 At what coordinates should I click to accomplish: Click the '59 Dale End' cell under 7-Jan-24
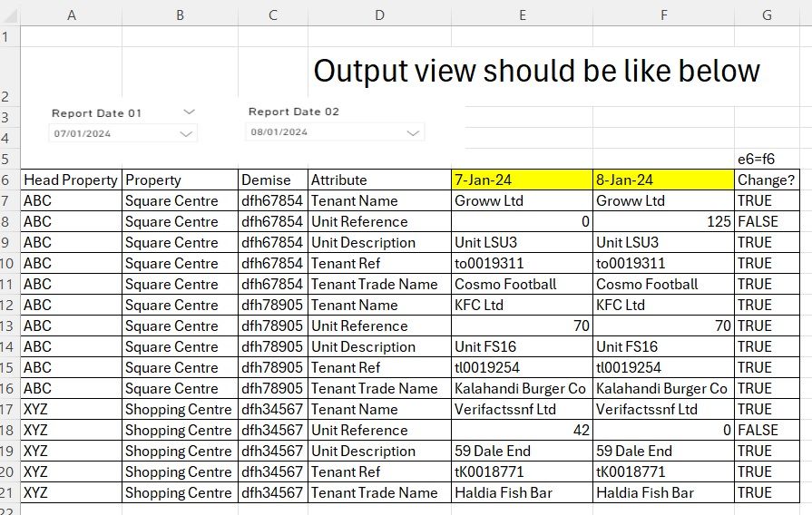522,451
